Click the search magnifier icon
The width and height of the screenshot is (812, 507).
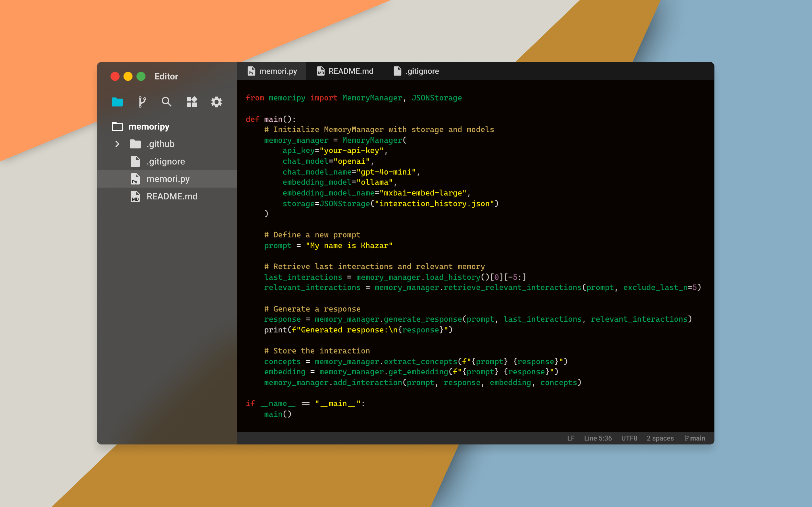pyautogui.click(x=166, y=102)
